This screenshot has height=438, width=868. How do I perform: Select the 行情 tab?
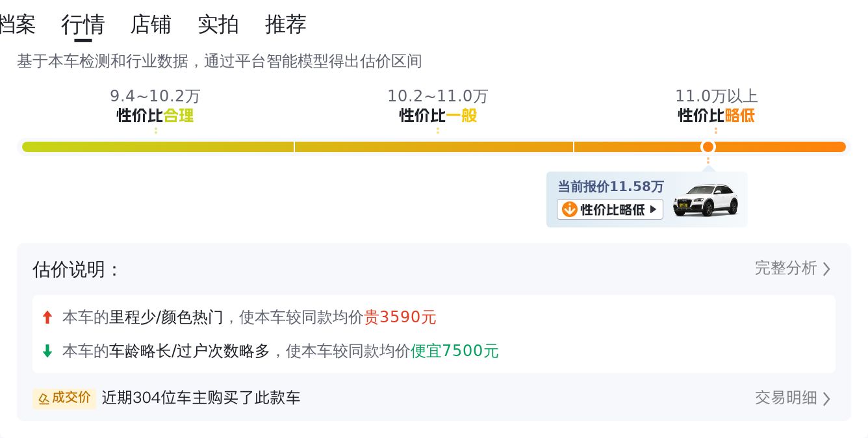pyautogui.click(x=83, y=25)
